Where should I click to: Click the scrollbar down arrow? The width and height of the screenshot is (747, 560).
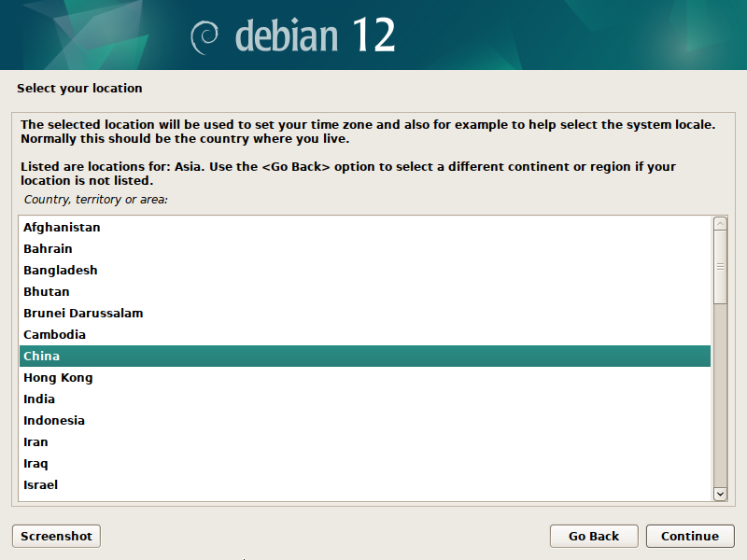pos(720,493)
